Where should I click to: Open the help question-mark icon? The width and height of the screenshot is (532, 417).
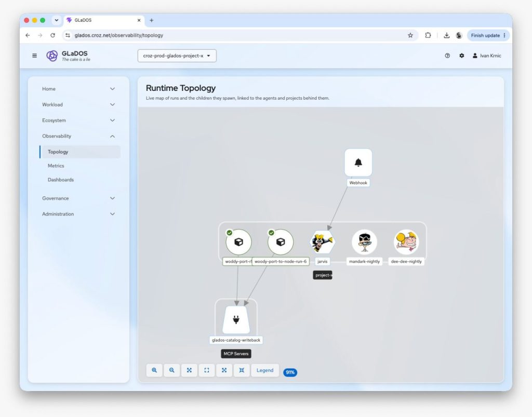click(447, 56)
